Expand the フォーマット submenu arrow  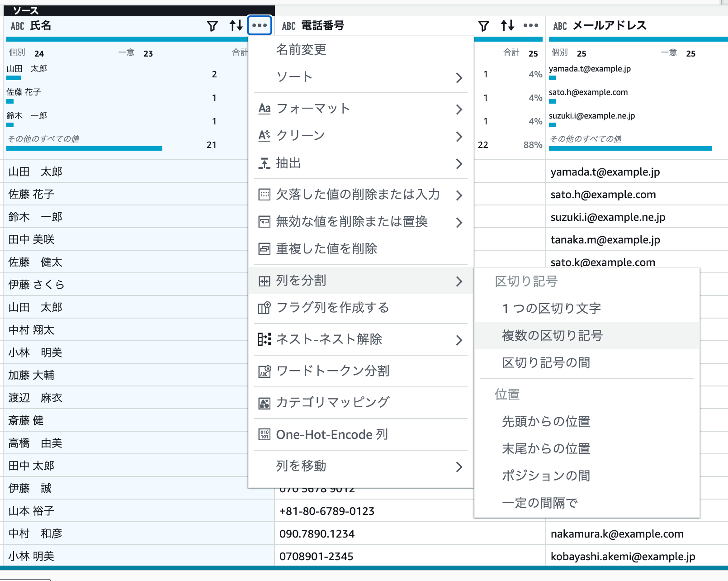coord(459,110)
